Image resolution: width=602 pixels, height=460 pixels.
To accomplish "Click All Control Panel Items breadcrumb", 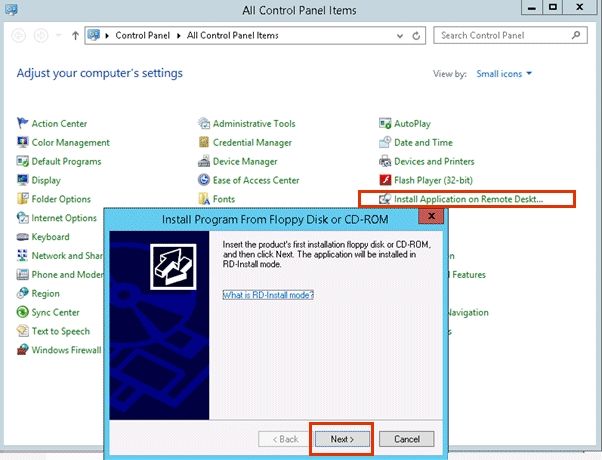I will pos(233,35).
